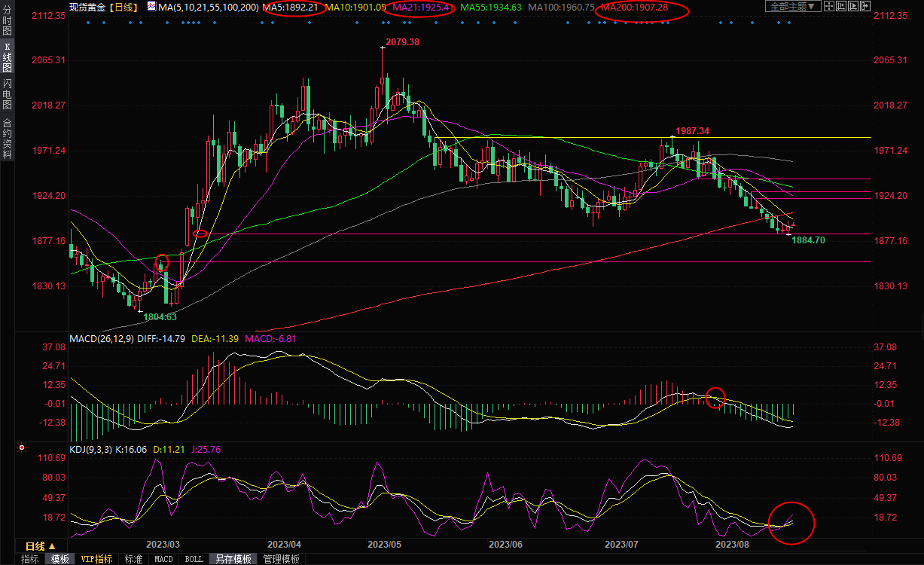Viewport: 924px width, 565px height.
Task: Click the crosshair icon in top-right toolbar
Action: [831, 6]
